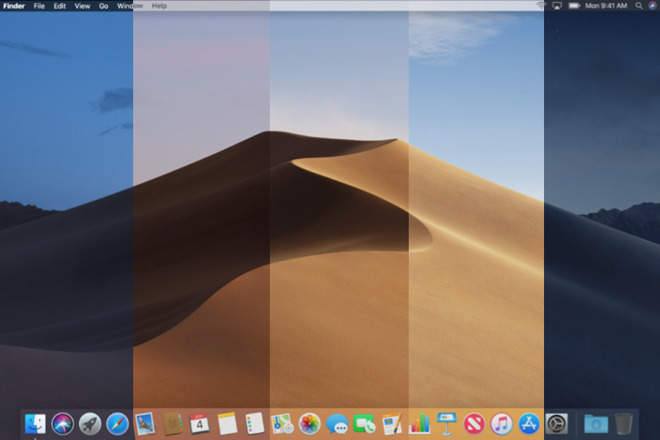Click Siri icon in menu bar
The height and width of the screenshot is (440, 660).
(652, 5)
